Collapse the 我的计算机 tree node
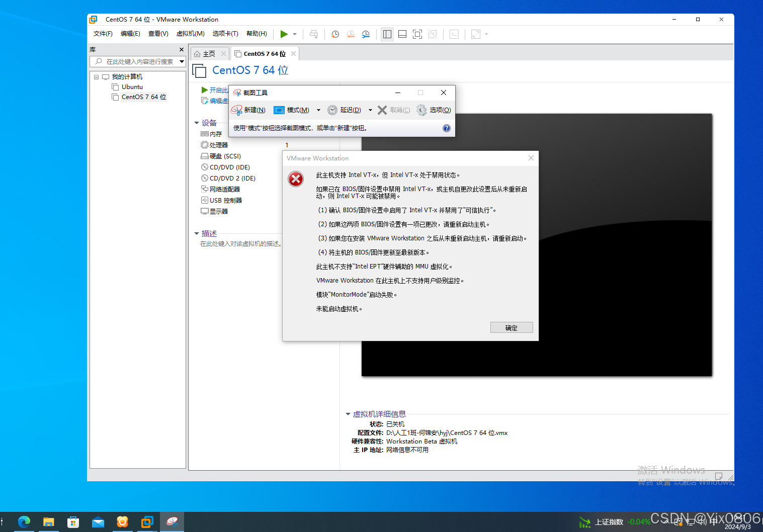763x532 pixels. click(x=96, y=77)
